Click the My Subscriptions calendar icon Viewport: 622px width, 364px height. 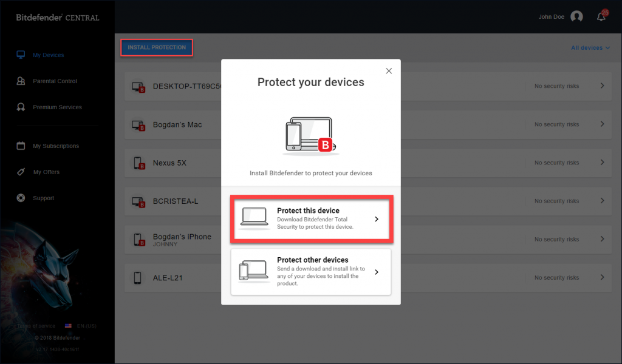pyautogui.click(x=21, y=146)
